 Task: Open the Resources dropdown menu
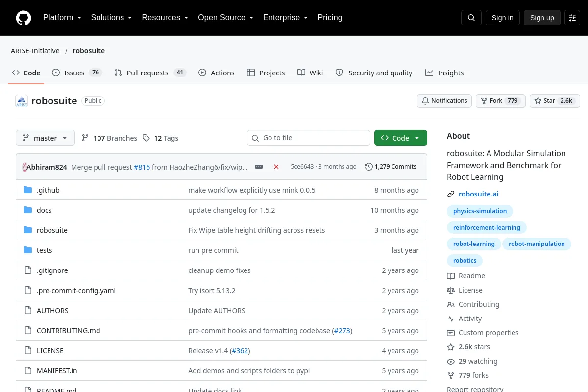pos(165,18)
